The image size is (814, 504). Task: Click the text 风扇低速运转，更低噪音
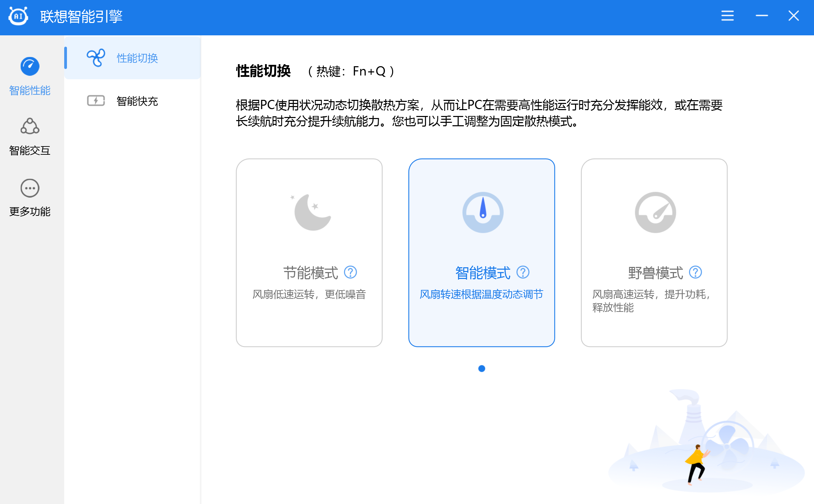(x=309, y=294)
